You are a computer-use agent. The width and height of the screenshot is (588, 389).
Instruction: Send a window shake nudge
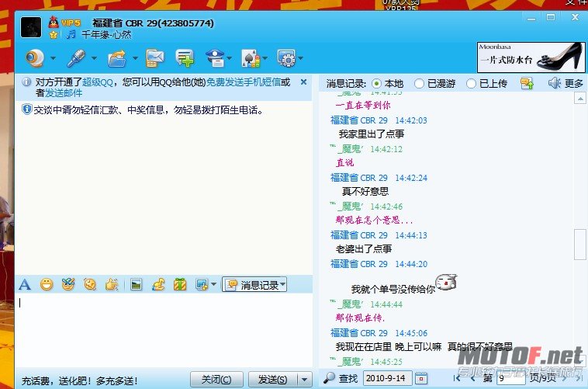coord(90,285)
